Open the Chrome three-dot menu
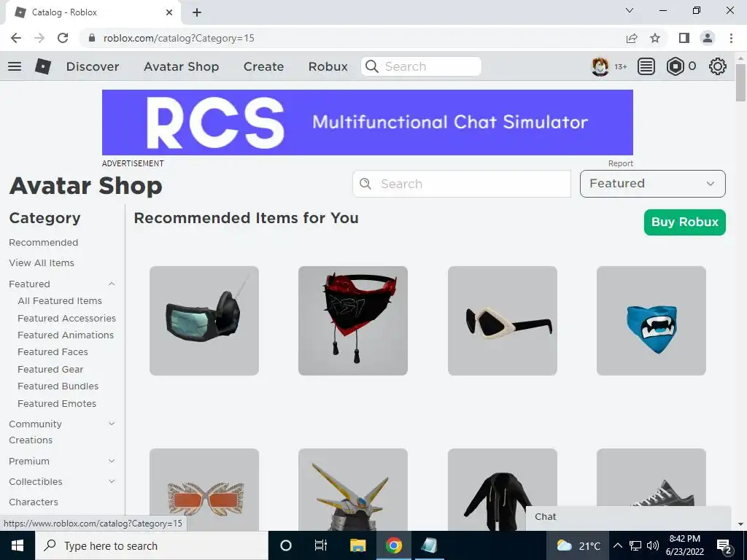This screenshot has height=560, width=747. pos(731,38)
